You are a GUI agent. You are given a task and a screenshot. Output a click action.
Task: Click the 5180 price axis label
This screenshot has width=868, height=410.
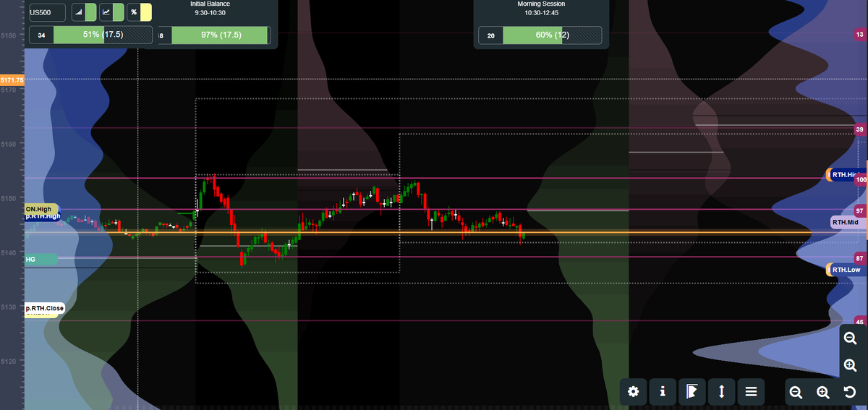click(x=9, y=35)
